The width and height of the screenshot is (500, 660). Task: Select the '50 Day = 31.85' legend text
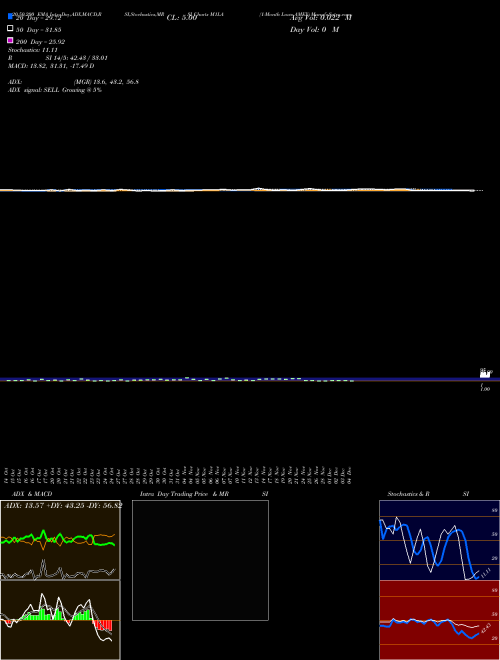39,30
